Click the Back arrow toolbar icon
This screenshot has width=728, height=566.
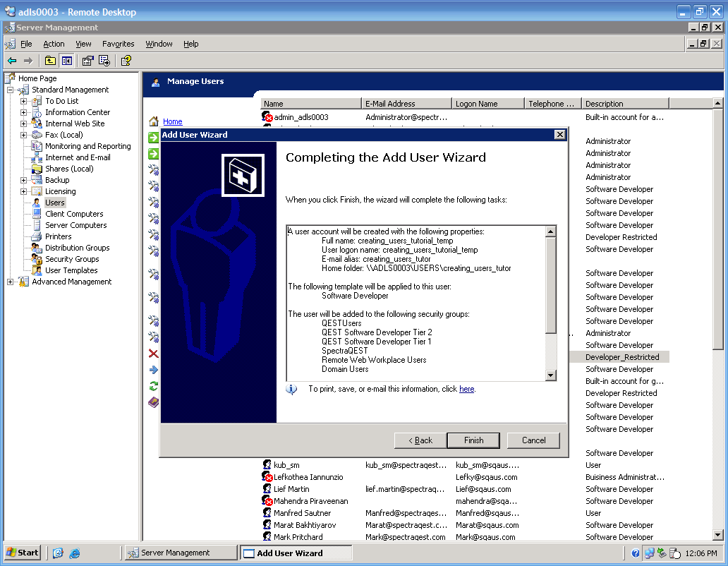click(12, 61)
